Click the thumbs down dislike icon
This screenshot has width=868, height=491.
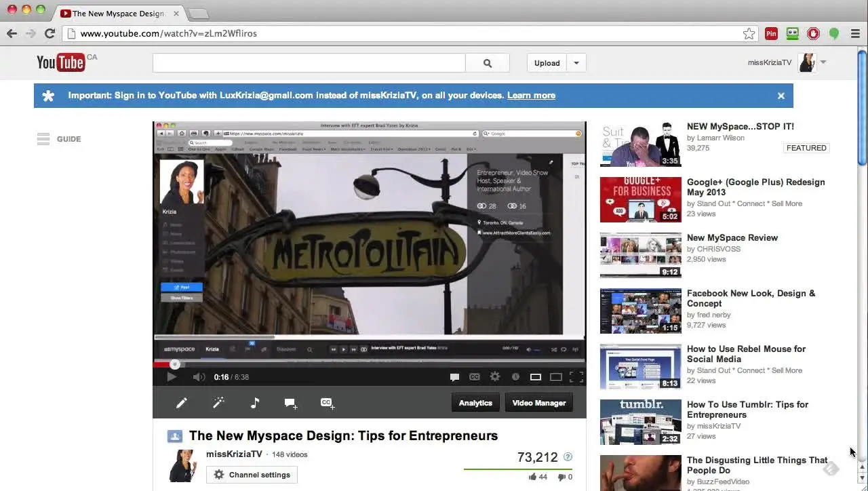coord(561,477)
